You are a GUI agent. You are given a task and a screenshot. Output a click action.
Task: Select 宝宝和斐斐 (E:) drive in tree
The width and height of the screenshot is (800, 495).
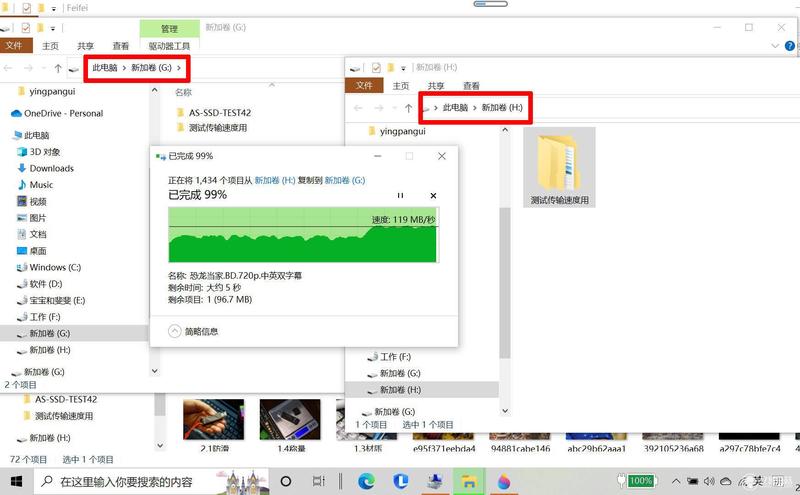[51, 300]
